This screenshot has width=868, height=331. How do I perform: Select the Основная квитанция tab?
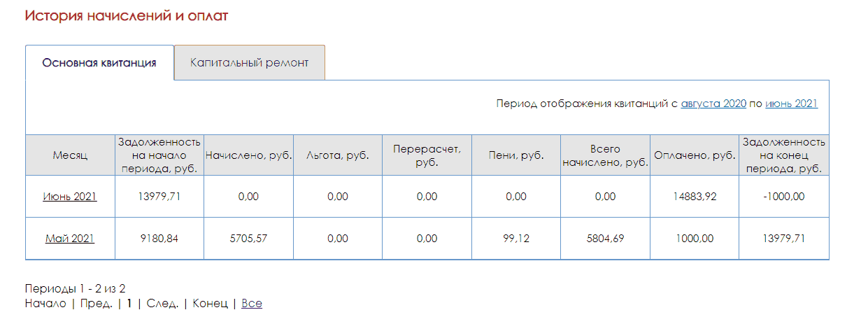99,63
